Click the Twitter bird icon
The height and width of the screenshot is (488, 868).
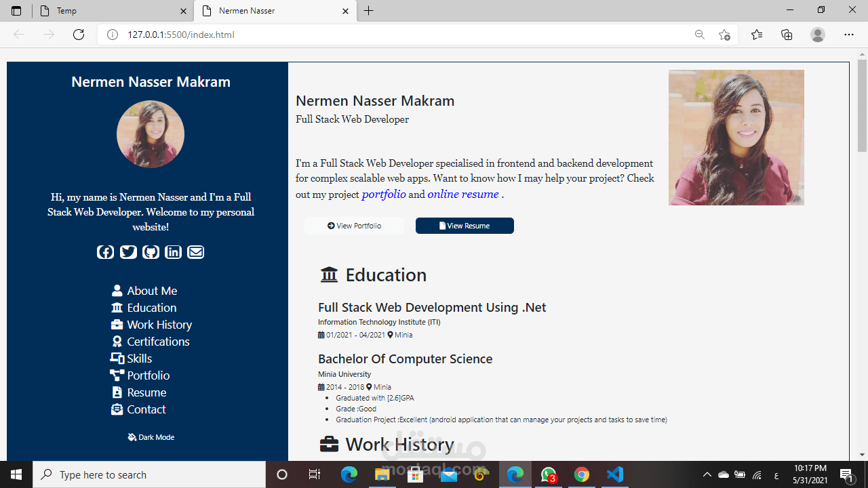(128, 251)
